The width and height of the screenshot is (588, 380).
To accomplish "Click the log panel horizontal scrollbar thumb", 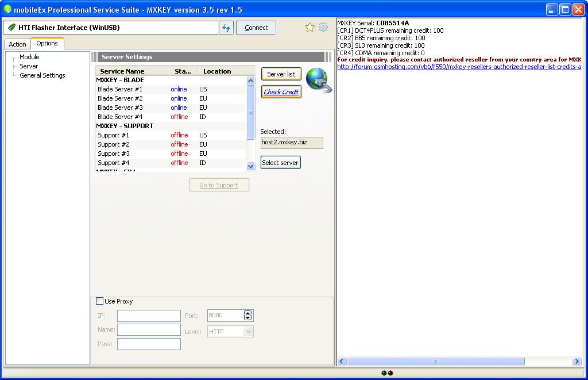I will (435, 362).
